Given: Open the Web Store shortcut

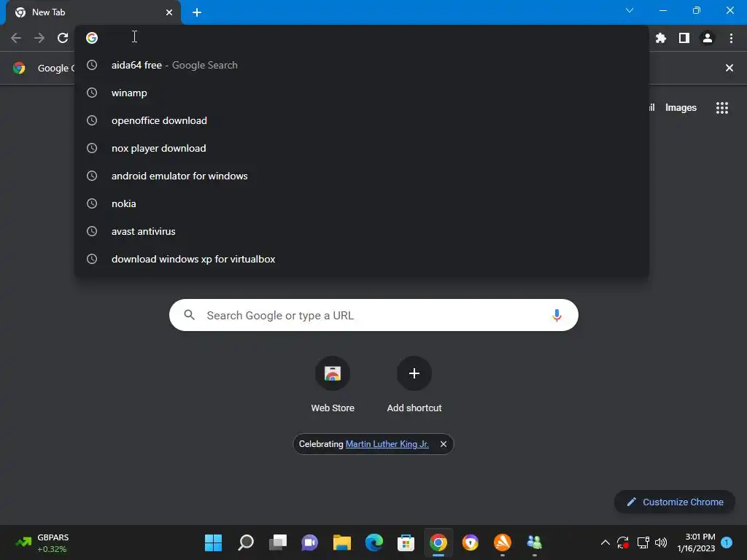Looking at the screenshot, I should pos(333,385).
